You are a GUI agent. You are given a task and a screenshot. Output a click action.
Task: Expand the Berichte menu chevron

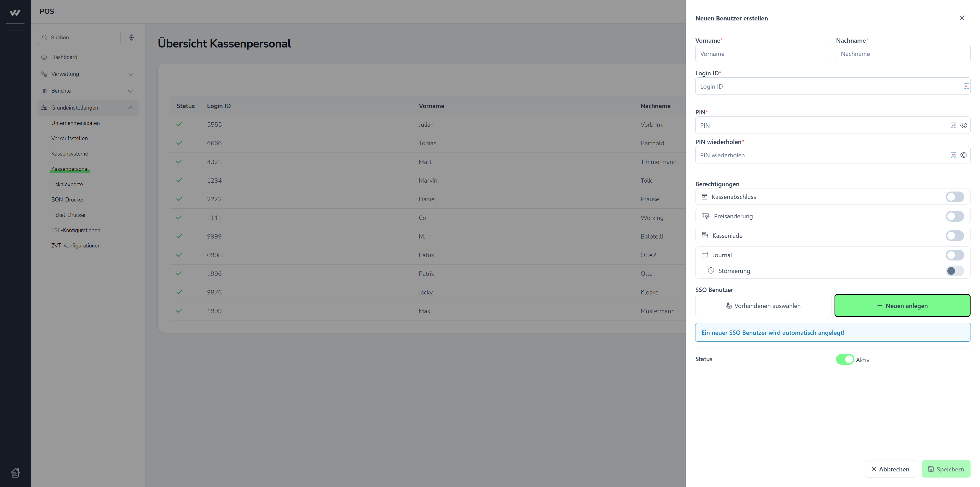point(130,91)
